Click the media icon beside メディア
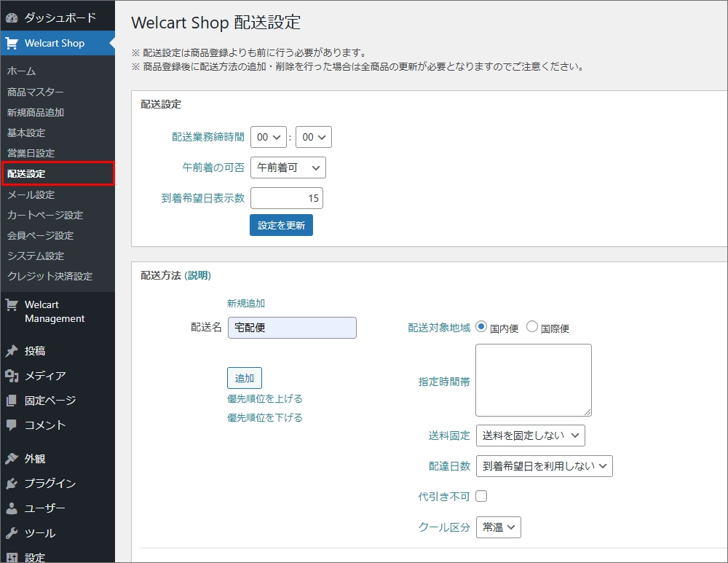The width and height of the screenshot is (728, 563). [x=12, y=376]
